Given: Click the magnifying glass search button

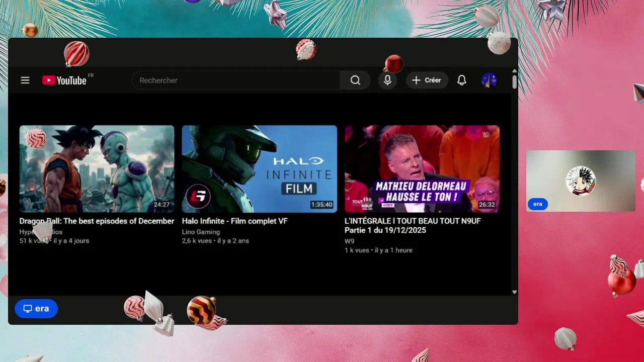Looking at the screenshot, I should coord(355,80).
